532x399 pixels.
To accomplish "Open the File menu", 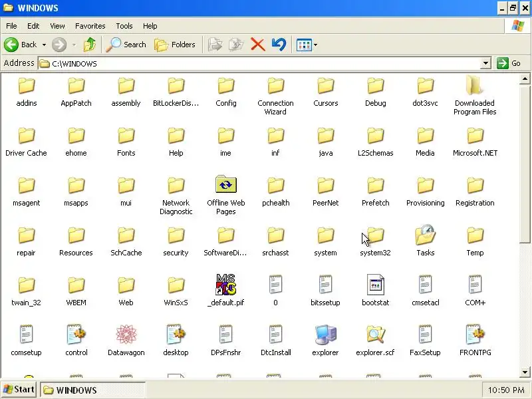I will pos(11,26).
